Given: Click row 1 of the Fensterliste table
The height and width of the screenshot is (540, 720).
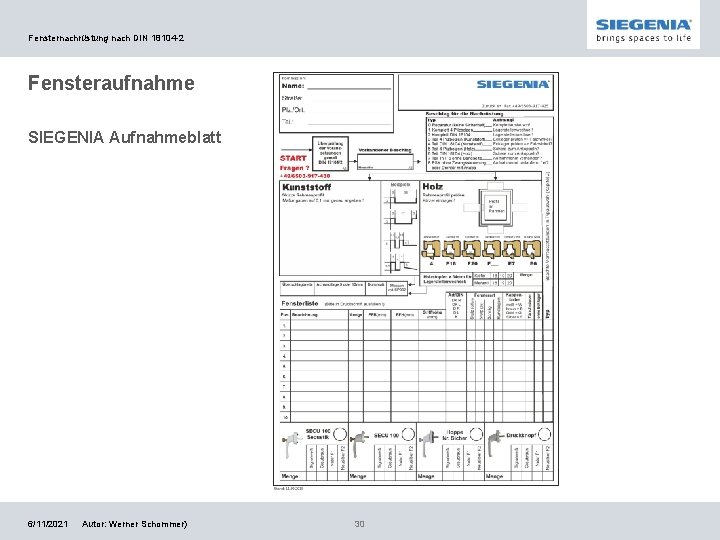Looking at the screenshot, I should [416, 325].
